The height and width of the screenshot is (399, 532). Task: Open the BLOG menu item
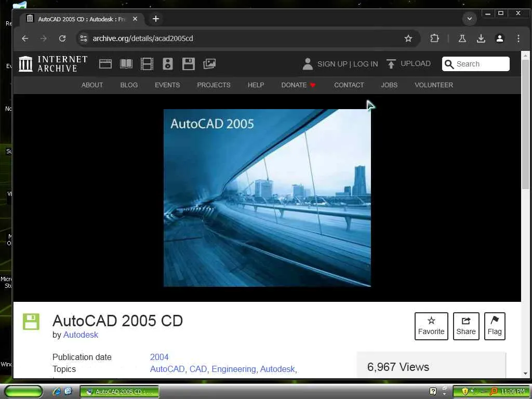[x=129, y=85]
